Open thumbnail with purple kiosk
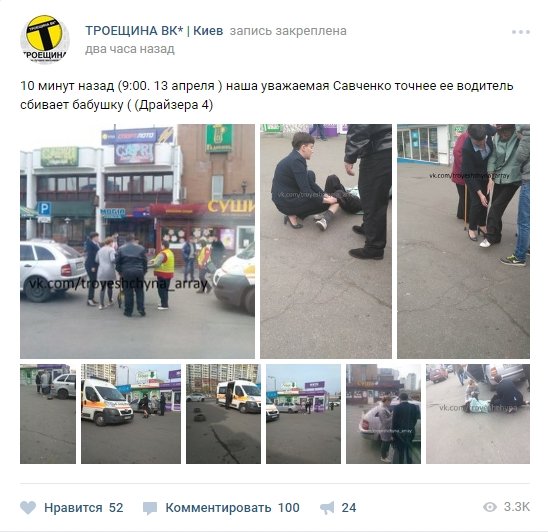548x532 pixels. (x=303, y=414)
